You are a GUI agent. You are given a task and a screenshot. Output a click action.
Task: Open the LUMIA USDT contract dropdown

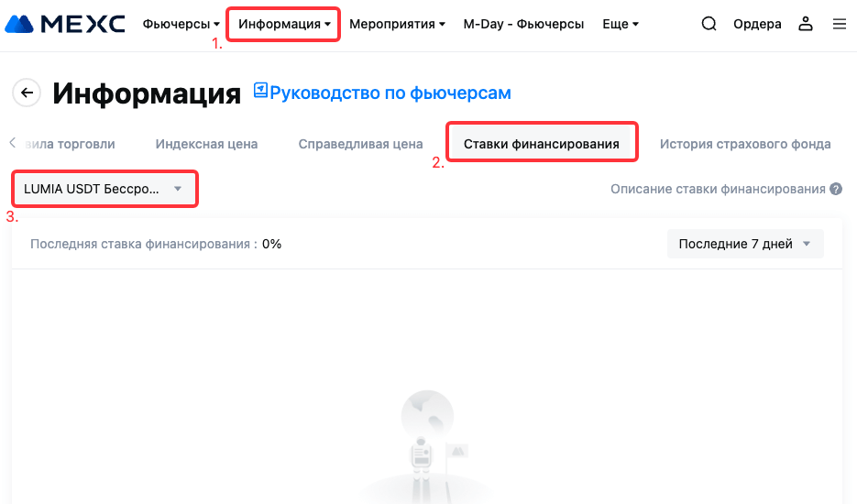coord(104,189)
